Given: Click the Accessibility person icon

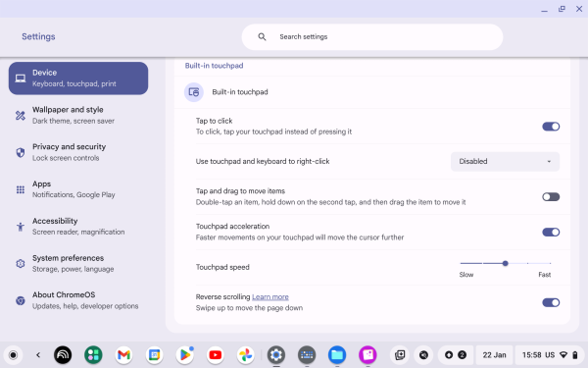Looking at the screenshot, I should click(x=21, y=227).
